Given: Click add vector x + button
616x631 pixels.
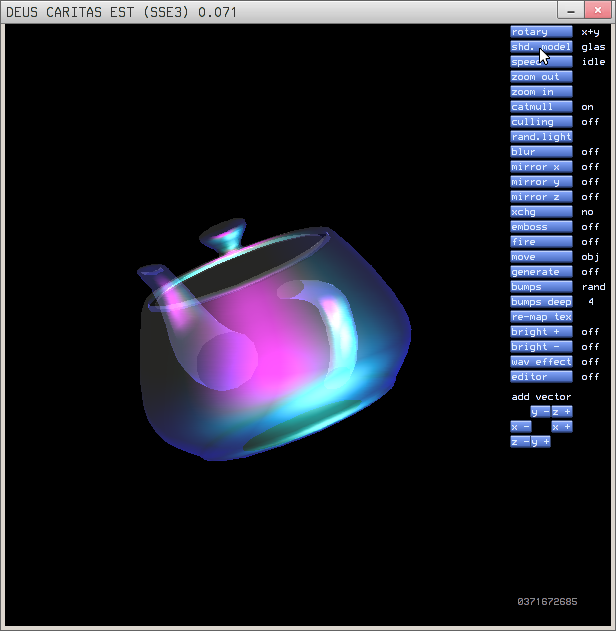Looking at the screenshot, I should pos(562,427).
